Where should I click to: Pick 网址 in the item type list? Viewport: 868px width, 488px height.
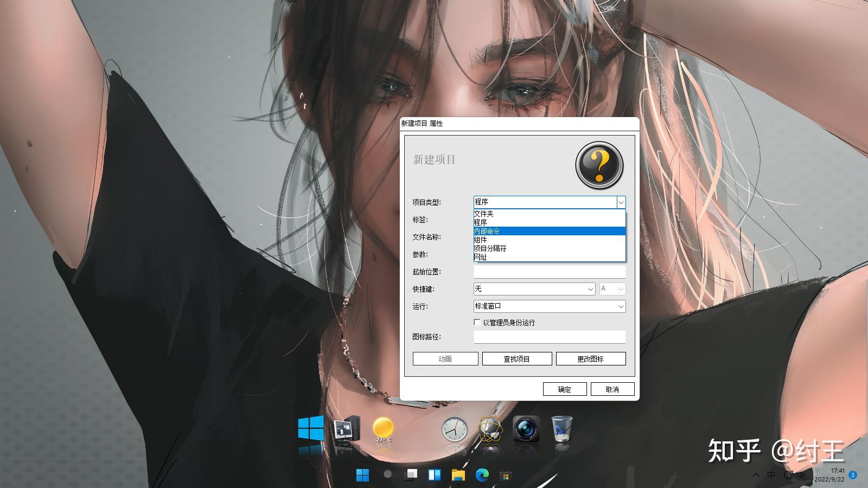[x=550, y=257]
